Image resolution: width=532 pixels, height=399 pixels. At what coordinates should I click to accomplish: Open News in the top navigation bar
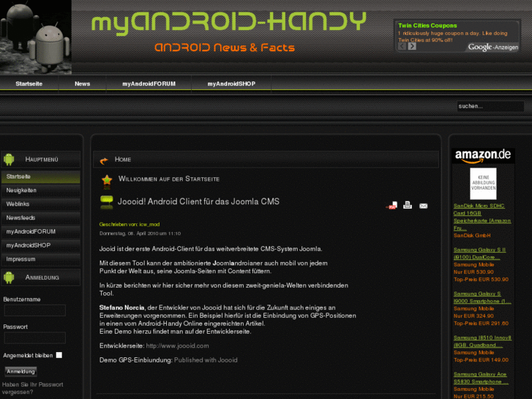82,83
